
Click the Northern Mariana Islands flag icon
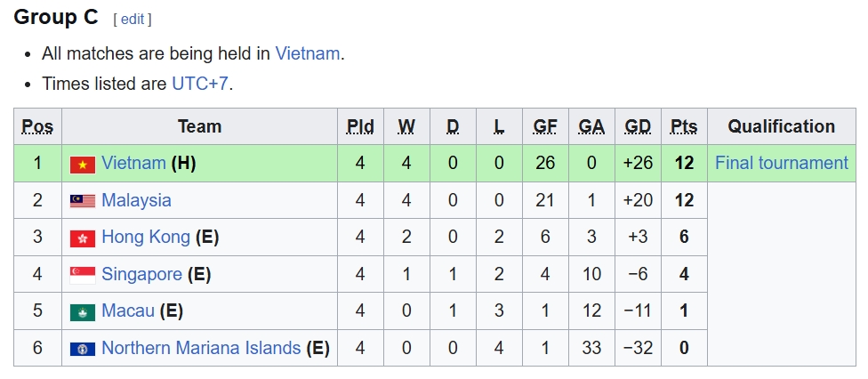[83, 349]
